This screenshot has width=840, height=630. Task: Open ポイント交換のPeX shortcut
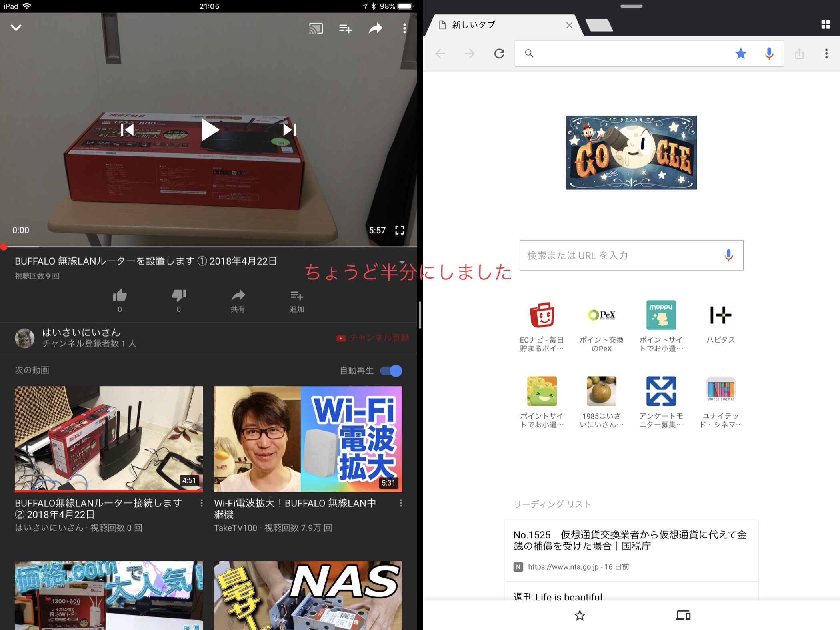[601, 327]
